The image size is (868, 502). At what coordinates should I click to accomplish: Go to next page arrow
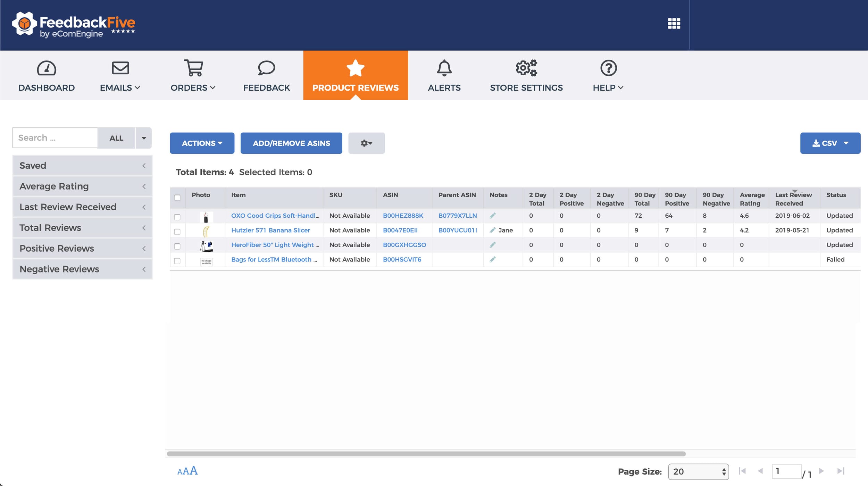click(x=821, y=471)
